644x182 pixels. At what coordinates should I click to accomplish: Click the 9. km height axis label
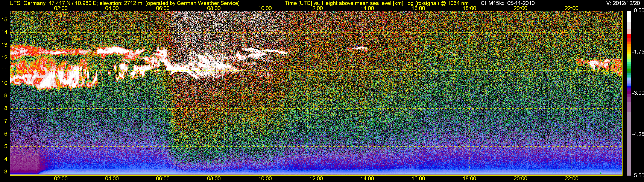coord(6,96)
